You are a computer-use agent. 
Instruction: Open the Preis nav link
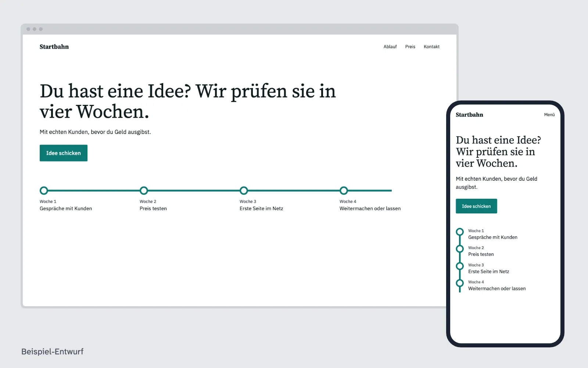(x=410, y=47)
